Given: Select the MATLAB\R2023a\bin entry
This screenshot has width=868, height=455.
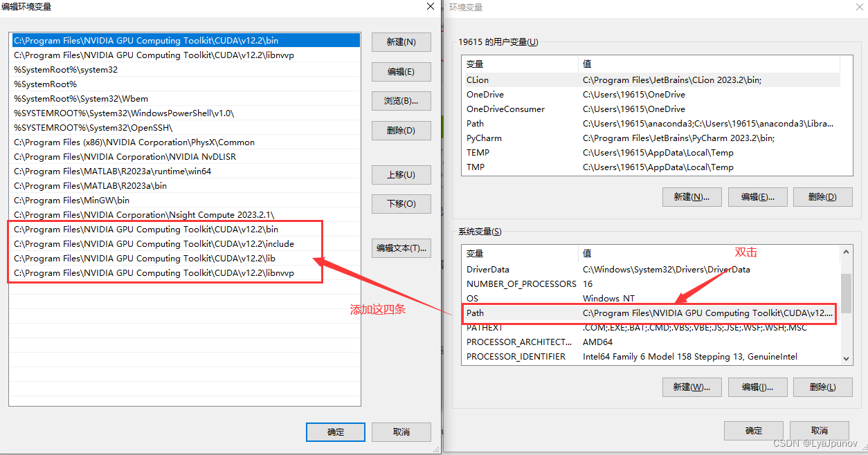Looking at the screenshot, I should (x=186, y=186).
